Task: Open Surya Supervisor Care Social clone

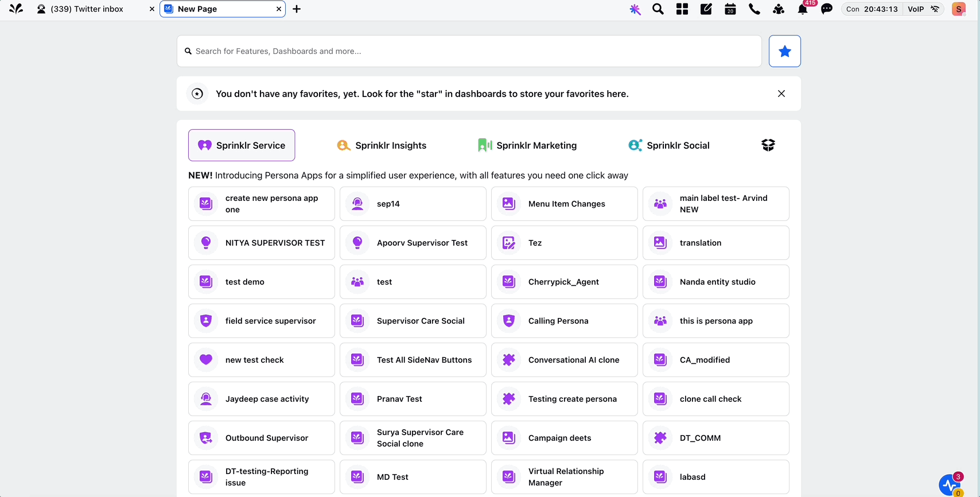Action: (413, 438)
